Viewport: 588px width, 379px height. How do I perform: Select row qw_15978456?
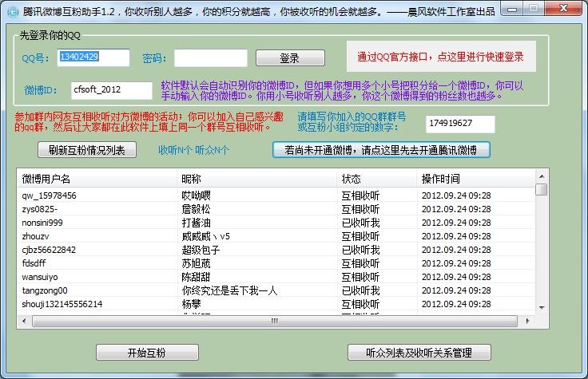pyautogui.click(x=276, y=195)
